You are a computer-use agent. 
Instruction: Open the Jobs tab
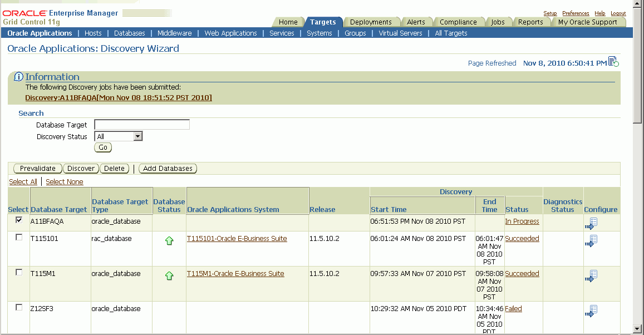pos(498,22)
